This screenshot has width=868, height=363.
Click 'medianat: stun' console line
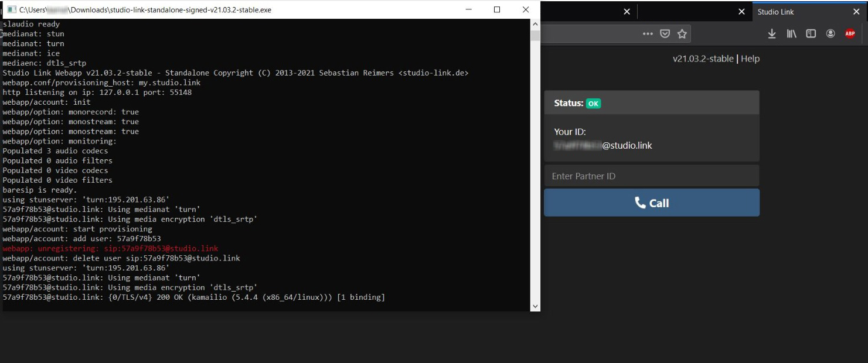click(x=33, y=34)
